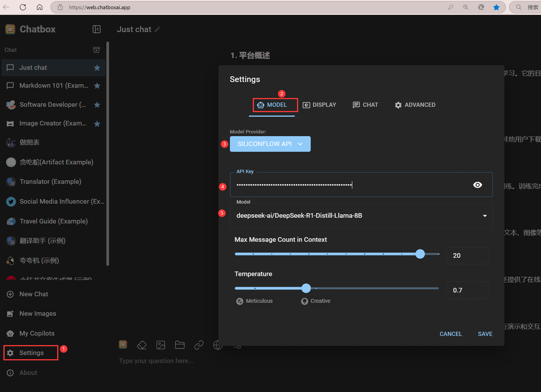Click the attach image icon
The width and height of the screenshot is (541, 392).
tap(161, 345)
